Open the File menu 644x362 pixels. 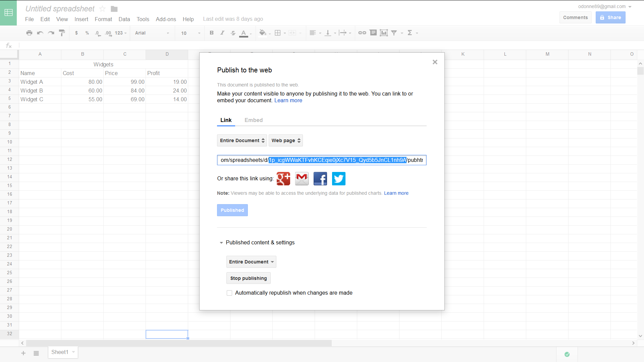(30, 19)
